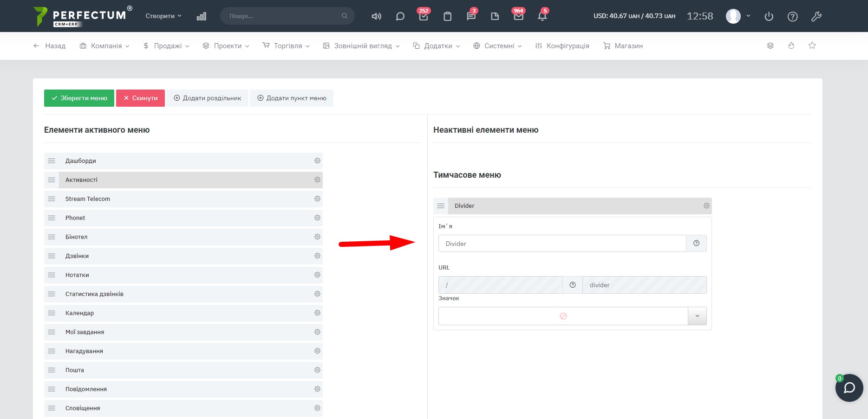Open the mail icon with 964 badge

click(x=518, y=16)
